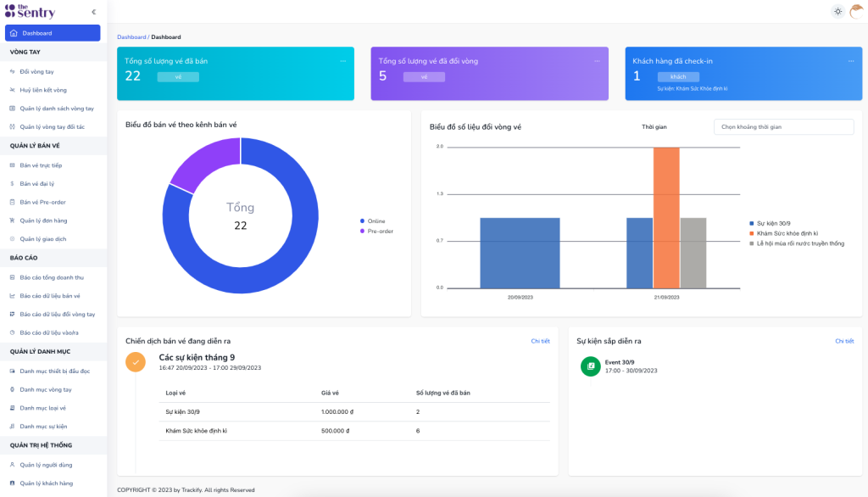
Task: Click Chi tiết link for ongoing sales campaign
Action: tap(540, 341)
